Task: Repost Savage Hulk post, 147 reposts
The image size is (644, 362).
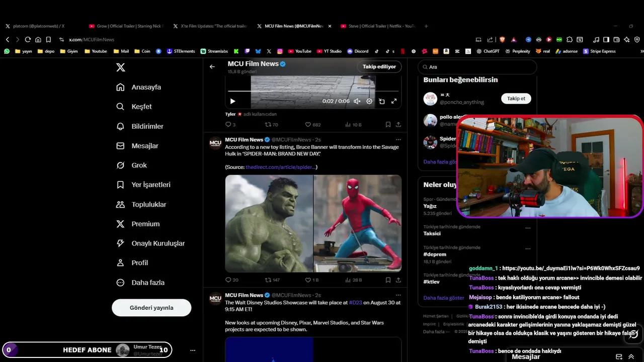Action: tap(272, 280)
